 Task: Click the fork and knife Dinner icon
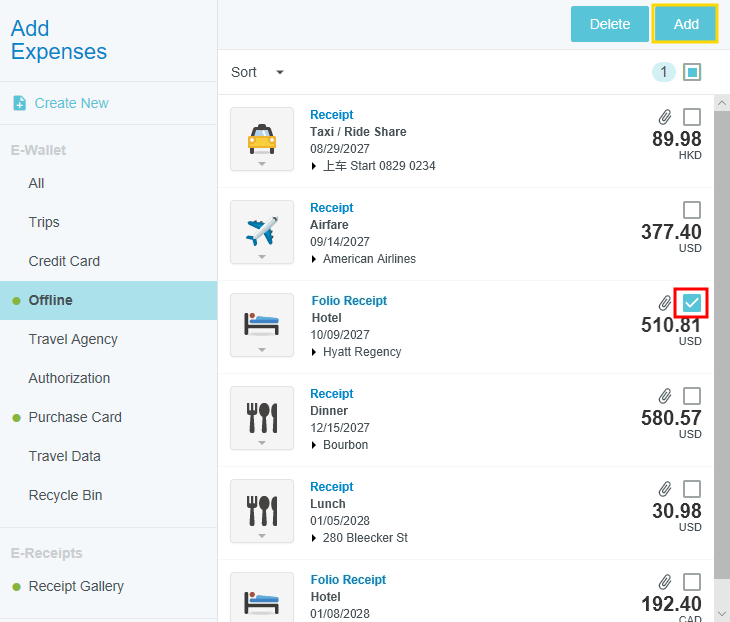pyautogui.click(x=261, y=417)
